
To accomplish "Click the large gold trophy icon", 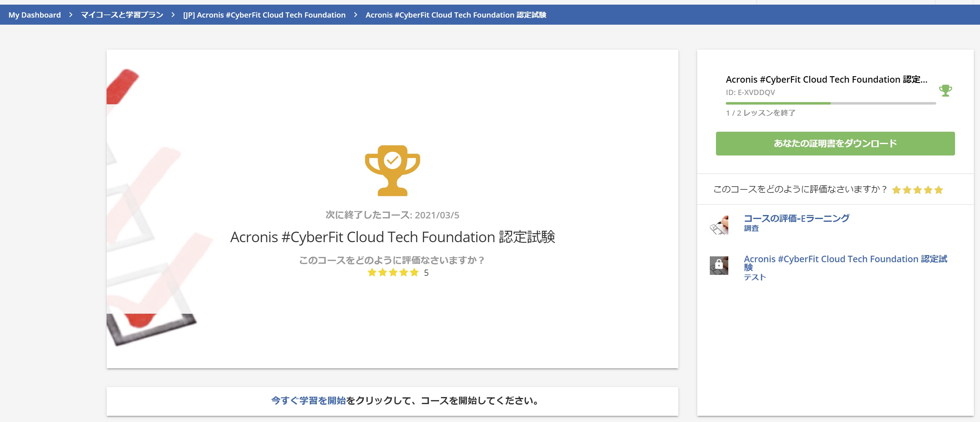I will tap(392, 170).
